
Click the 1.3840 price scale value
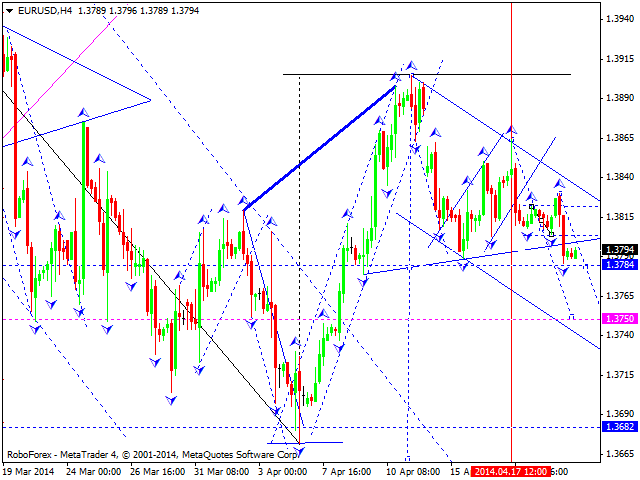click(620, 177)
